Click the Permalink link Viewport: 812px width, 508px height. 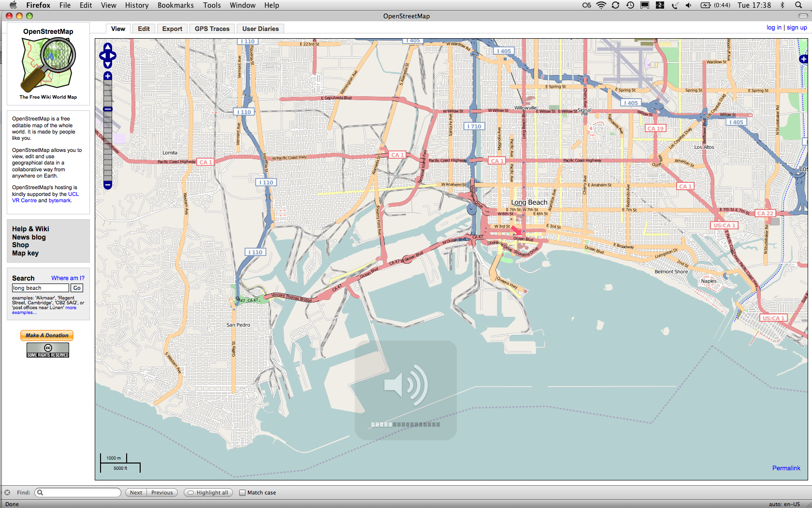786,468
